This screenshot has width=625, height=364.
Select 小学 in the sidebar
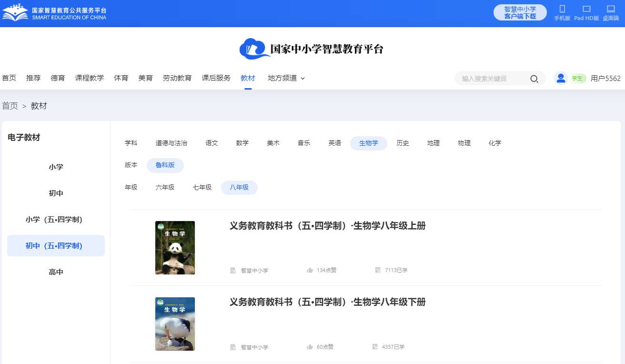coord(56,167)
